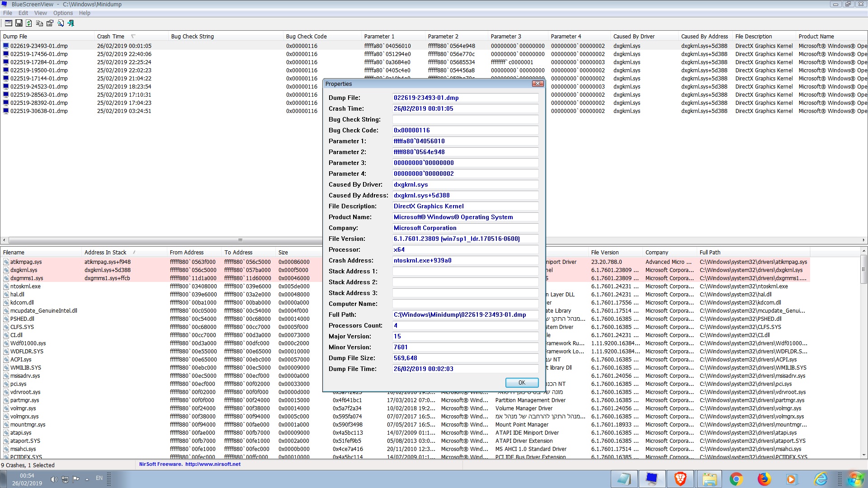The image size is (868, 488).
Task: Select the 022519-17456-01.dmp crash row
Action: 39,54
